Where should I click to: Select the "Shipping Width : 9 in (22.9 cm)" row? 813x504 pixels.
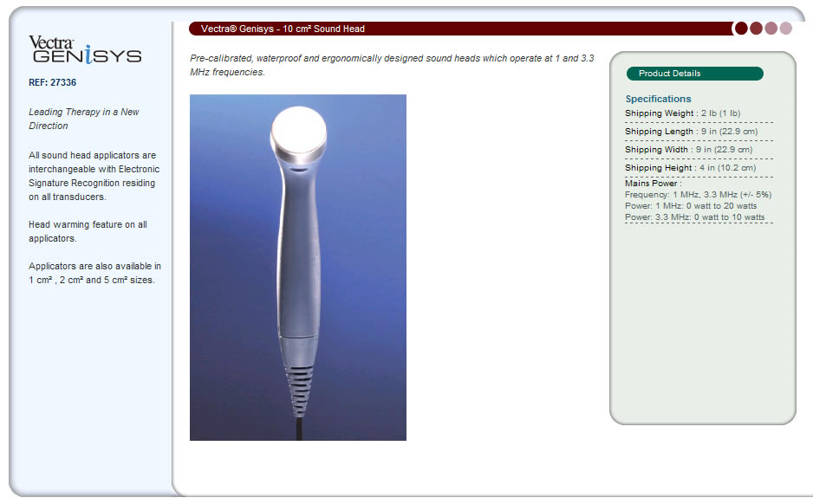699,150
